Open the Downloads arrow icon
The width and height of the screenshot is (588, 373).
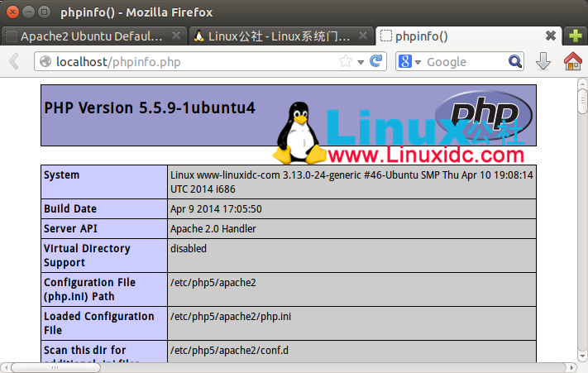543,61
